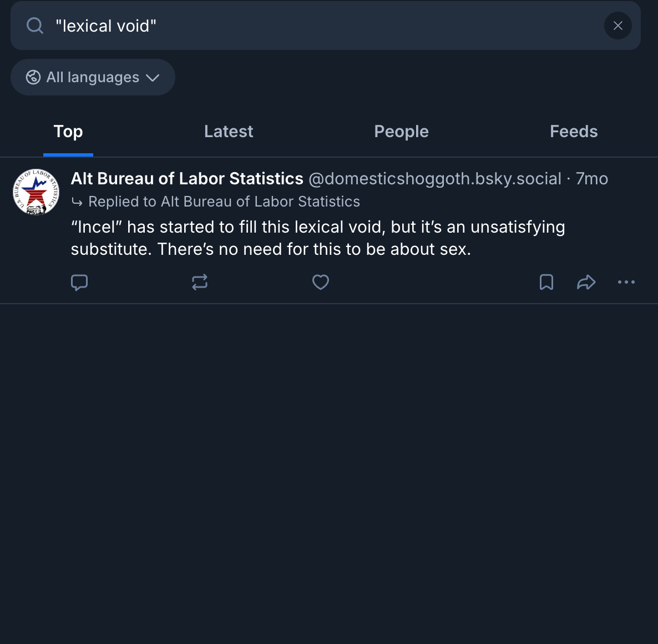Open the All languages dropdown
The width and height of the screenshot is (658, 644).
pyautogui.click(x=93, y=77)
